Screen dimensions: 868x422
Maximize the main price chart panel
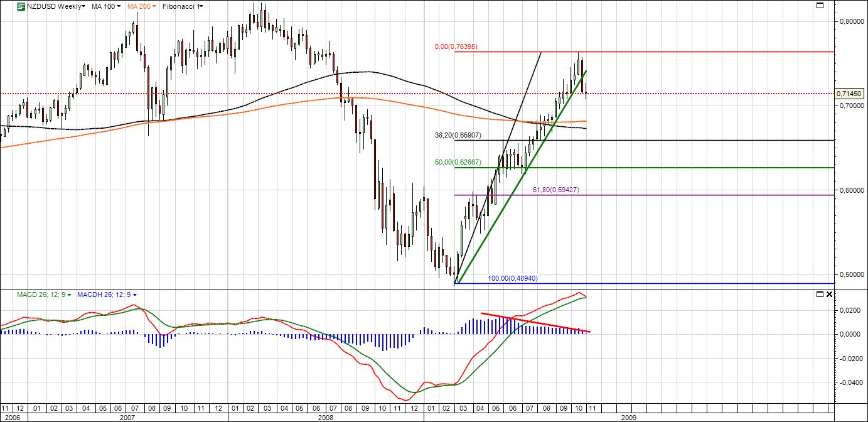point(820,6)
